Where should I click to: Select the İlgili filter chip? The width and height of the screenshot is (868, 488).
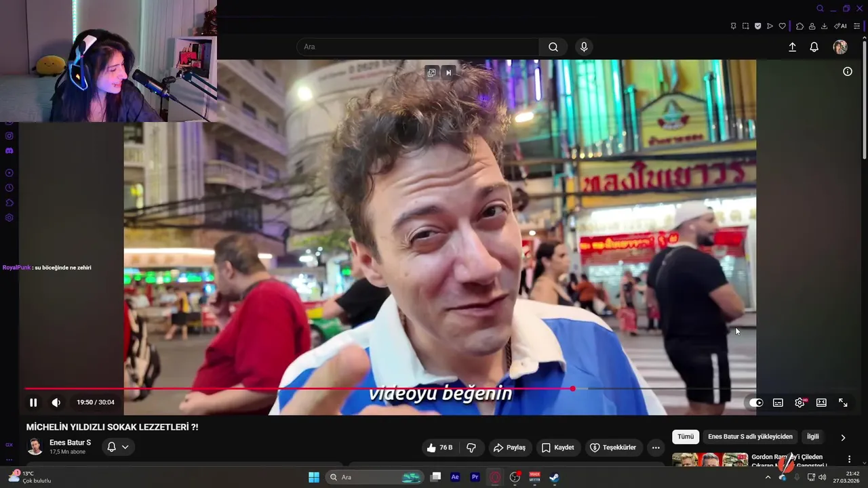(812, 437)
